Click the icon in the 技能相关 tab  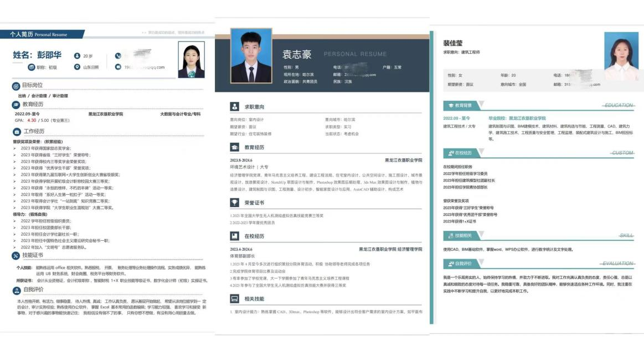pyautogui.click(x=451, y=236)
